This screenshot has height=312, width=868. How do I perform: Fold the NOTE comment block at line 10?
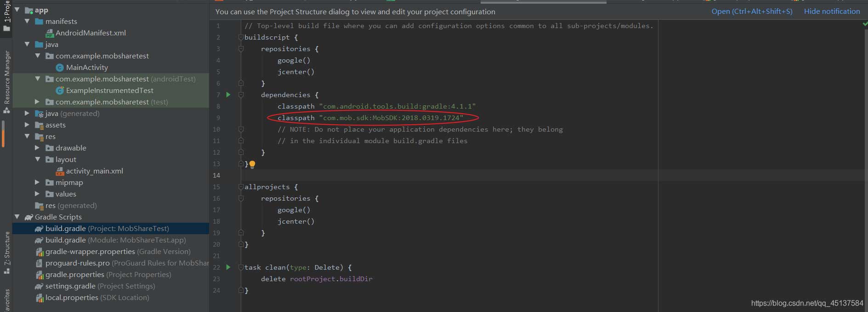tap(241, 129)
